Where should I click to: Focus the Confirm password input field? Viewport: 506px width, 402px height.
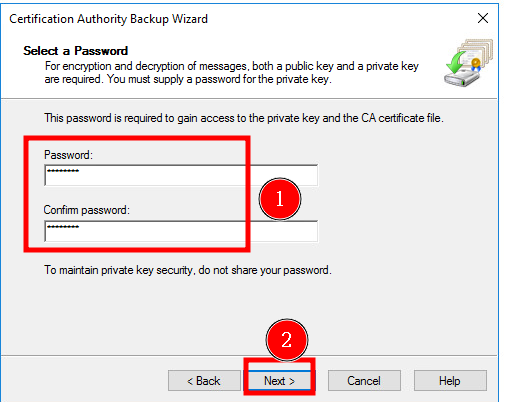pyautogui.click(x=181, y=231)
